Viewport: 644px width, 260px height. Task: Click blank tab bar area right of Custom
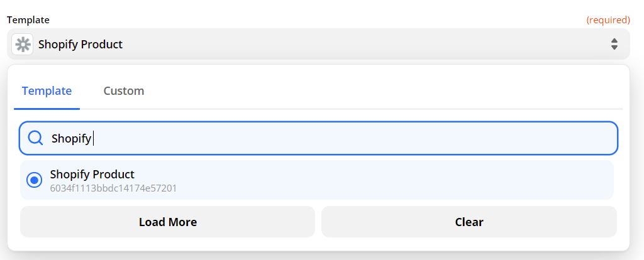[x=377, y=91]
